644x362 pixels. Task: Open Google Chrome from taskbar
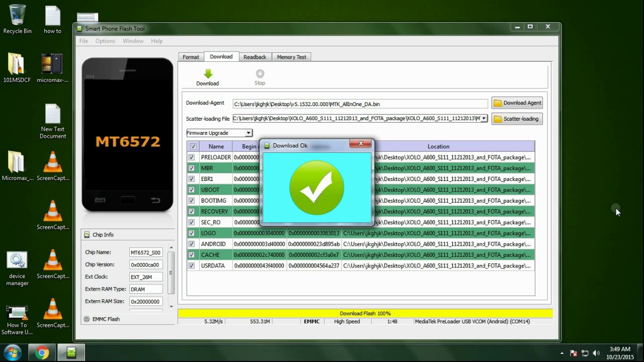coord(42,353)
